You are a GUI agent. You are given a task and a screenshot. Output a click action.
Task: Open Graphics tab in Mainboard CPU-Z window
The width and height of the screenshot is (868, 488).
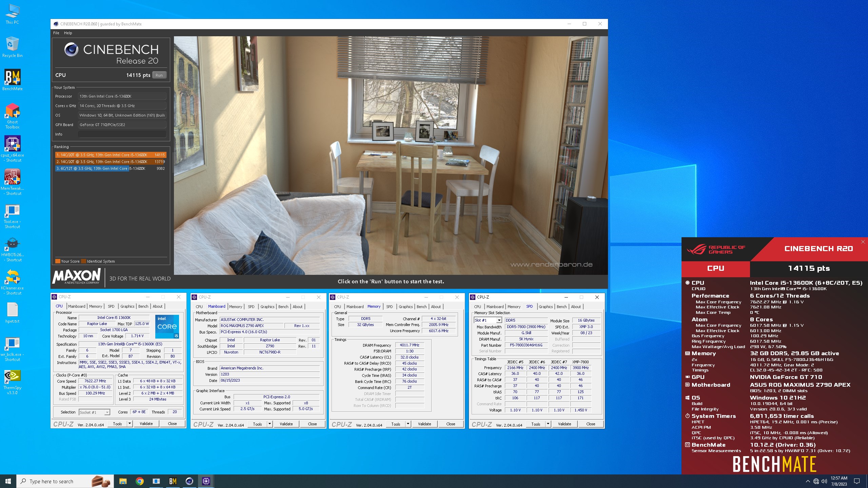[x=267, y=307]
